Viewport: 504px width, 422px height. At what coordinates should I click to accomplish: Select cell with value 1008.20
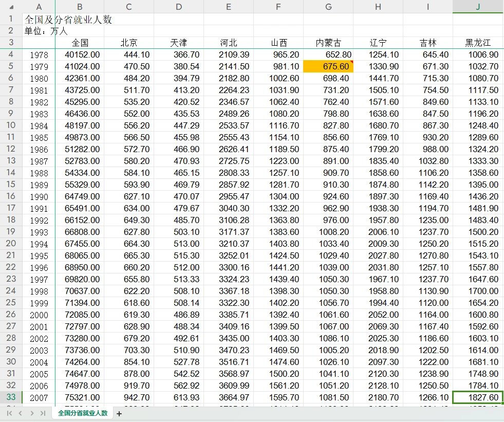coord(328,232)
